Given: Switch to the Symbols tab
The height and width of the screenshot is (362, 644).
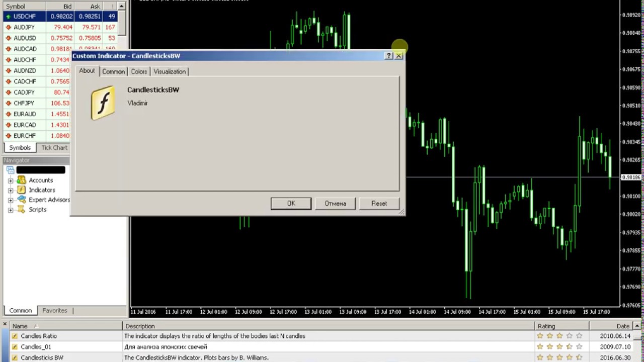Looking at the screenshot, I should click(20, 147).
